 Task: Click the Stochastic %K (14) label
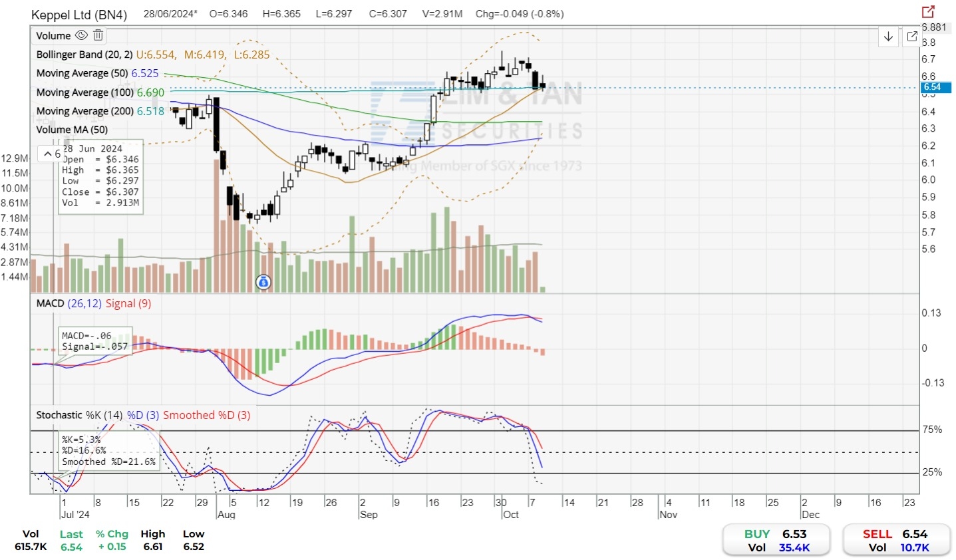(79, 415)
